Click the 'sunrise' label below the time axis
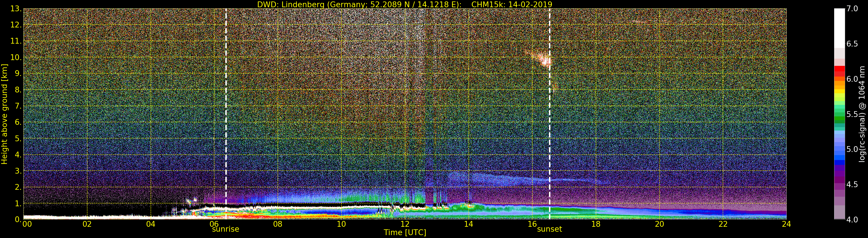The height and width of the screenshot is (238, 868). tap(225, 229)
